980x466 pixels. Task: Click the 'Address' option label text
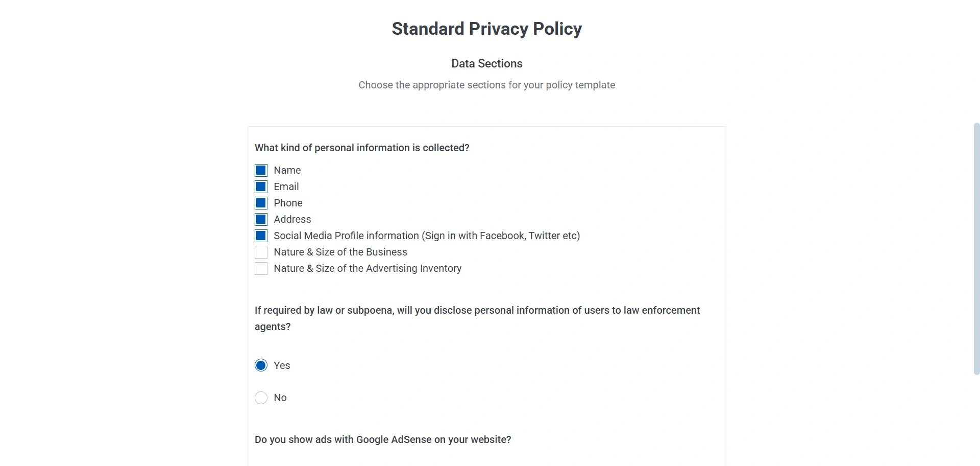tap(292, 219)
